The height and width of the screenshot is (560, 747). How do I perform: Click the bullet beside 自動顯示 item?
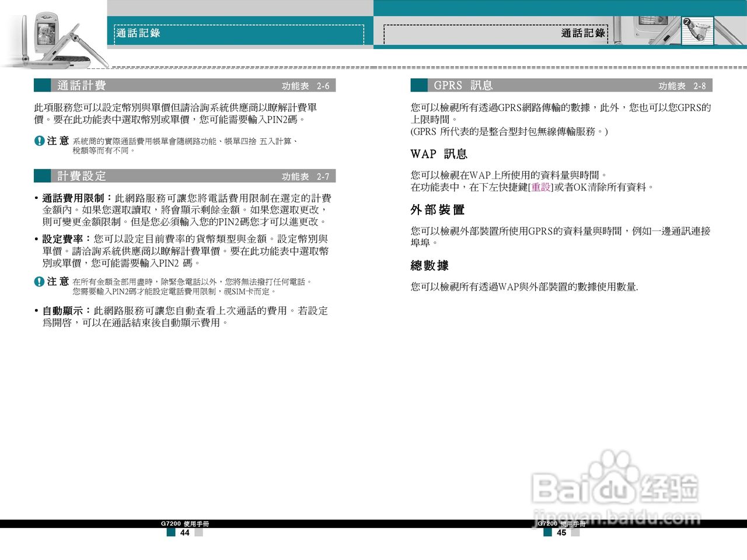pyautogui.click(x=35, y=311)
